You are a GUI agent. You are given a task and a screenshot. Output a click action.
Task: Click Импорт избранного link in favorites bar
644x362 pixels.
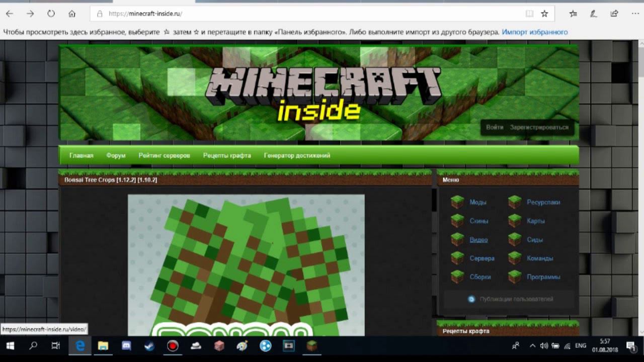point(535,32)
